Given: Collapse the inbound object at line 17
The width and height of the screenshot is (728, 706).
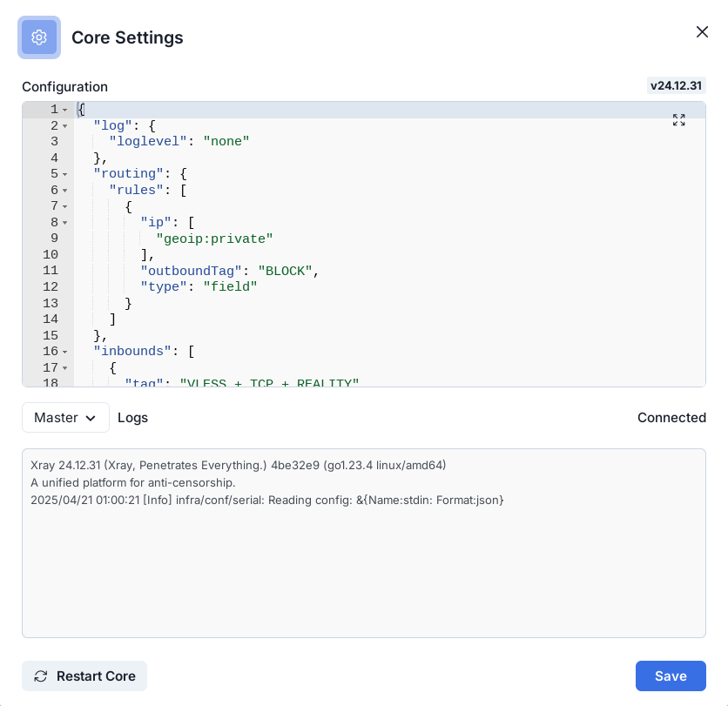Looking at the screenshot, I should 65,368.
